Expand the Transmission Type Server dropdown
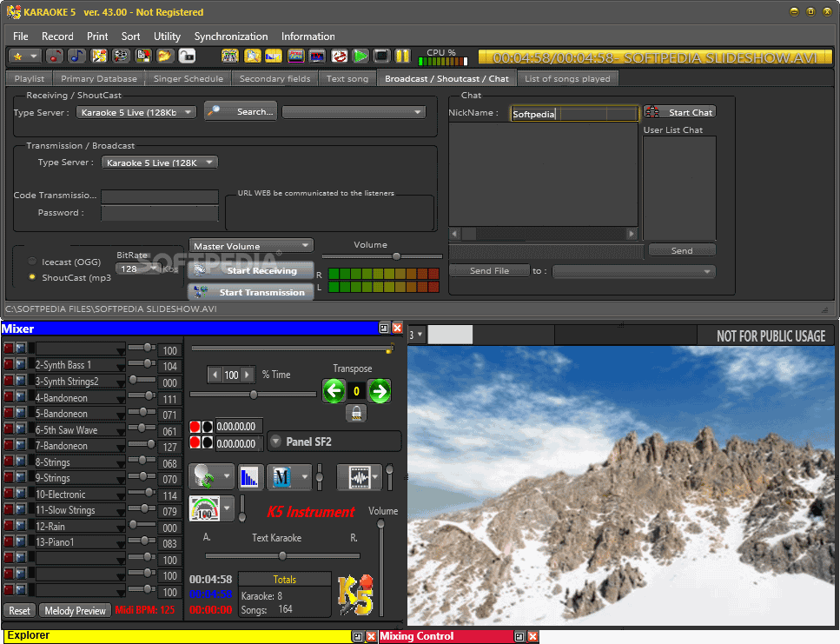Image resolution: width=840 pixels, height=644 pixels. pos(160,163)
